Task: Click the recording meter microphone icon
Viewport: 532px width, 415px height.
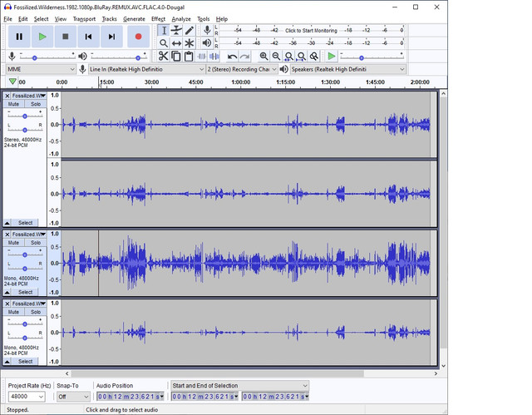Action: click(207, 30)
